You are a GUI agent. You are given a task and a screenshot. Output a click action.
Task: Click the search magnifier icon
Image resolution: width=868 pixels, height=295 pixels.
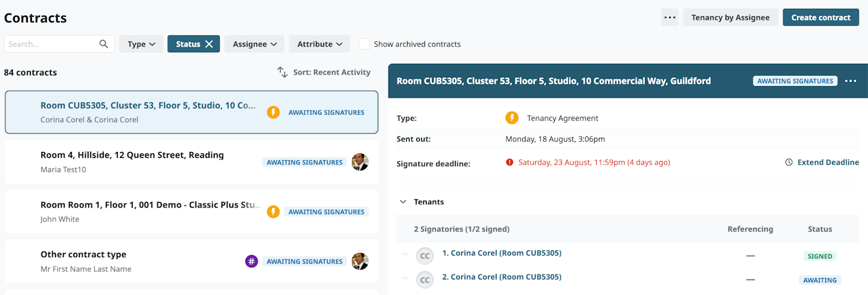click(104, 44)
